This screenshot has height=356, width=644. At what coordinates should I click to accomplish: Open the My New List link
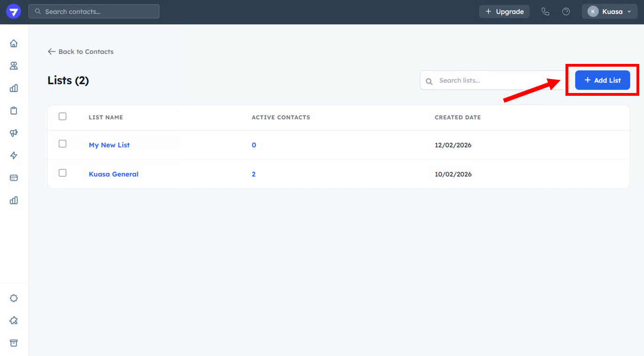(109, 145)
